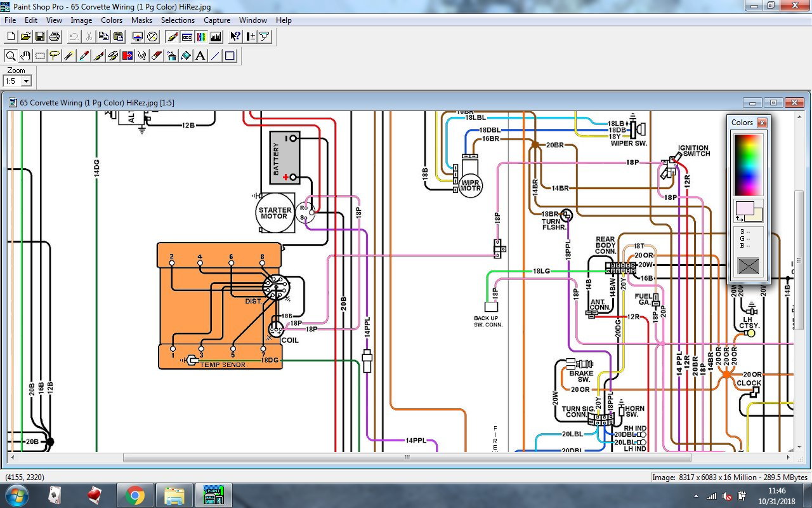Click the Print icon
Screen dimensions: 812x508
click(55, 36)
